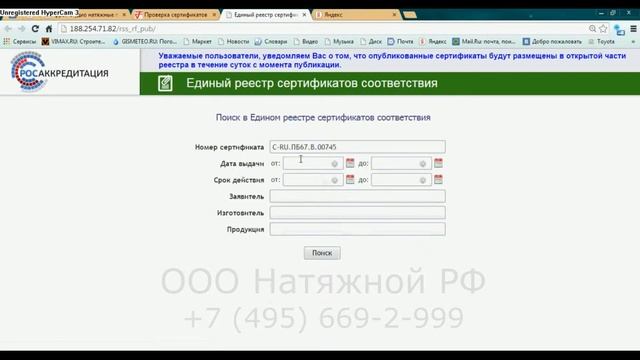Click the registry document icon in green header
The width and height of the screenshot is (640, 360).
165,83
